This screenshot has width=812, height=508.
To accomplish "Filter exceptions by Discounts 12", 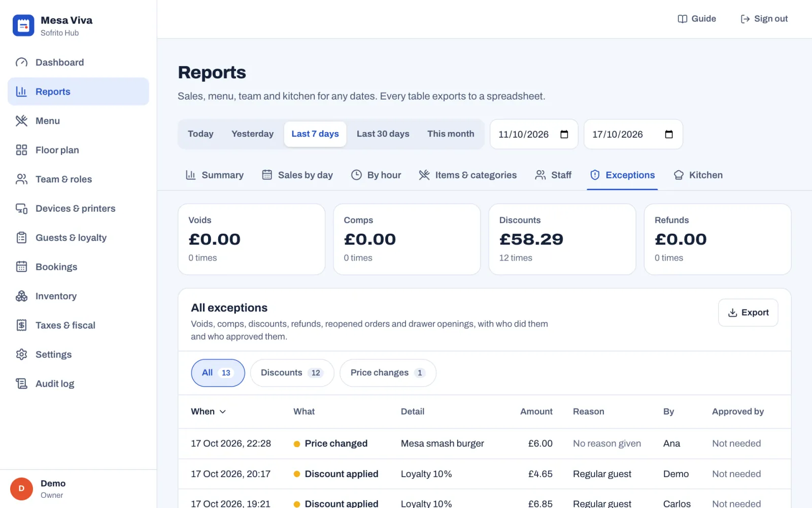I will [292, 373].
